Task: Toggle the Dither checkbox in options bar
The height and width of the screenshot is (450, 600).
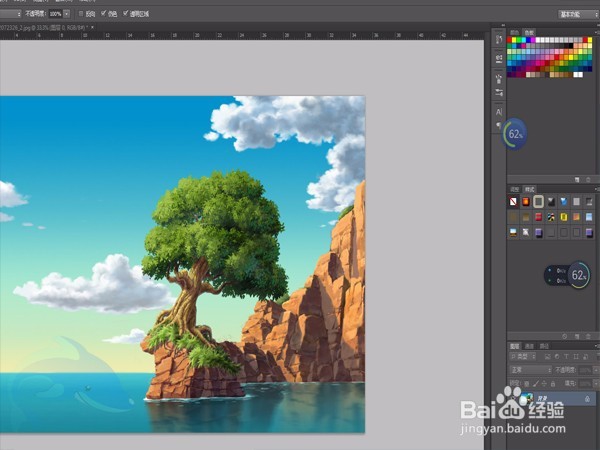Action: point(103,14)
